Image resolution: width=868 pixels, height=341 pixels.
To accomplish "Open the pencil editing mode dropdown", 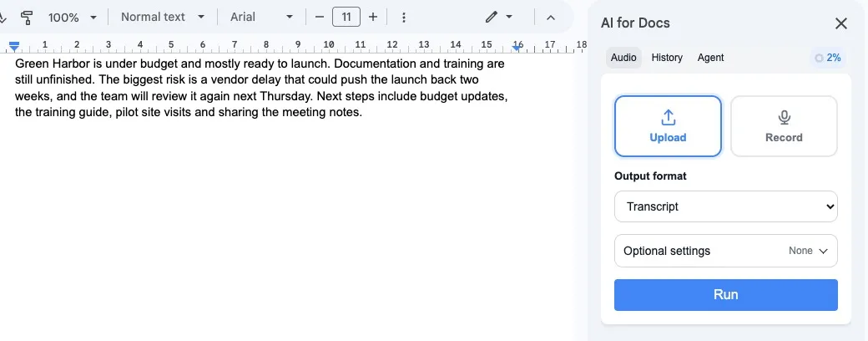I will pyautogui.click(x=499, y=18).
